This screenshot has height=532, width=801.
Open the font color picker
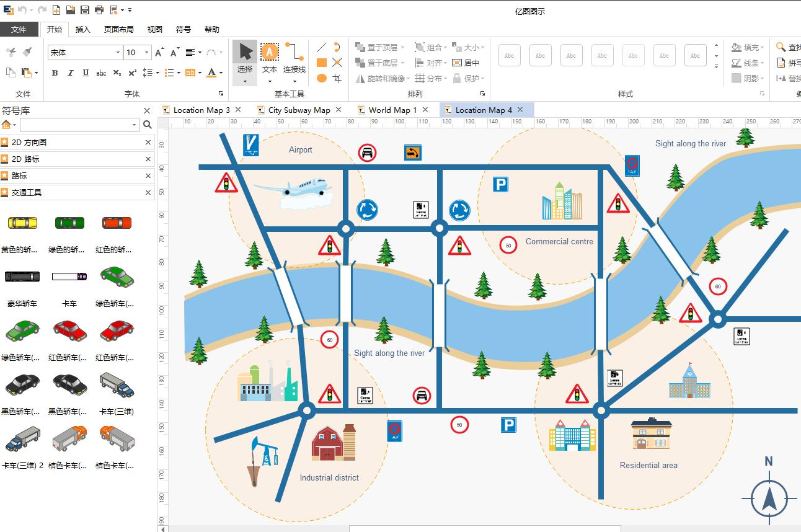pos(215,73)
